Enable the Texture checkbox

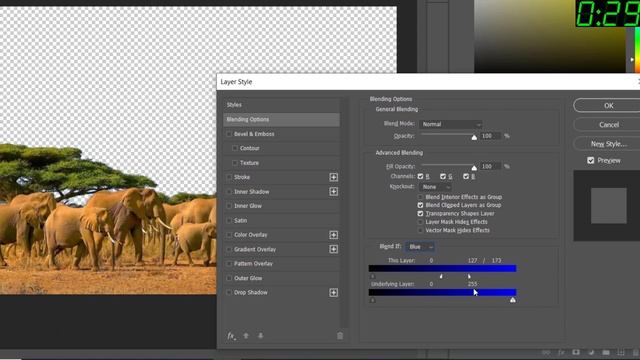(235, 163)
